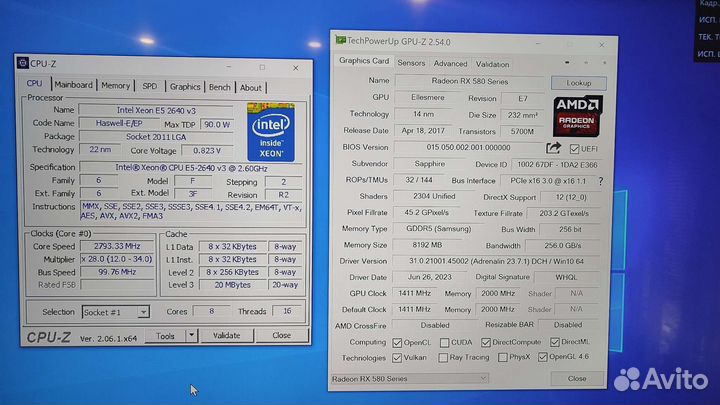This screenshot has width=720, height=405.
Task: Toggle the DirectML checkbox
Action: (554, 342)
